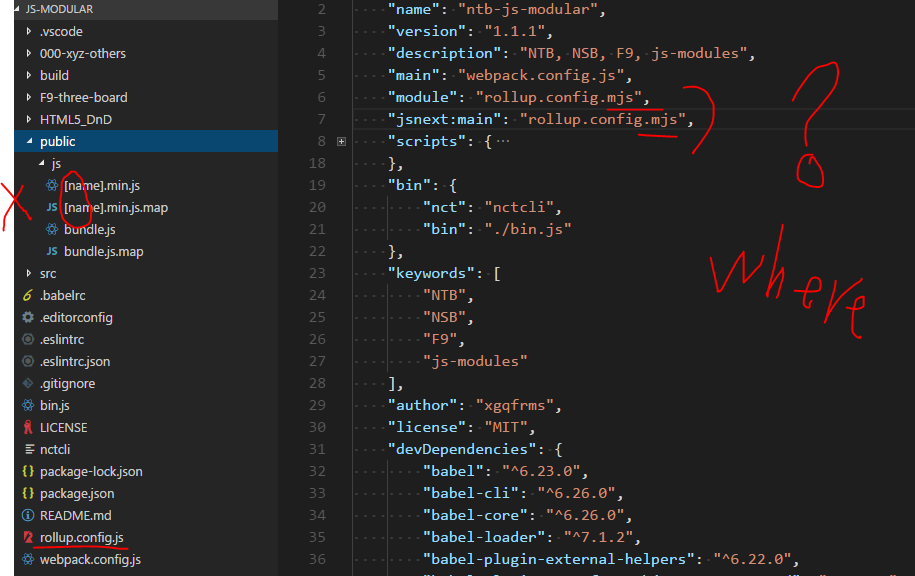
Task: Click line number 7 in gutter
Action: pyautogui.click(x=322, y=119)
